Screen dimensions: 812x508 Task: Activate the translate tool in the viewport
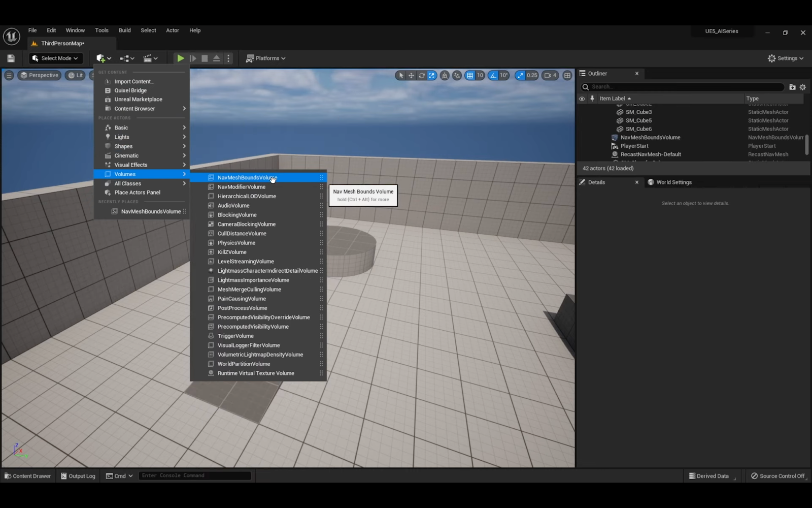[411, 75]
